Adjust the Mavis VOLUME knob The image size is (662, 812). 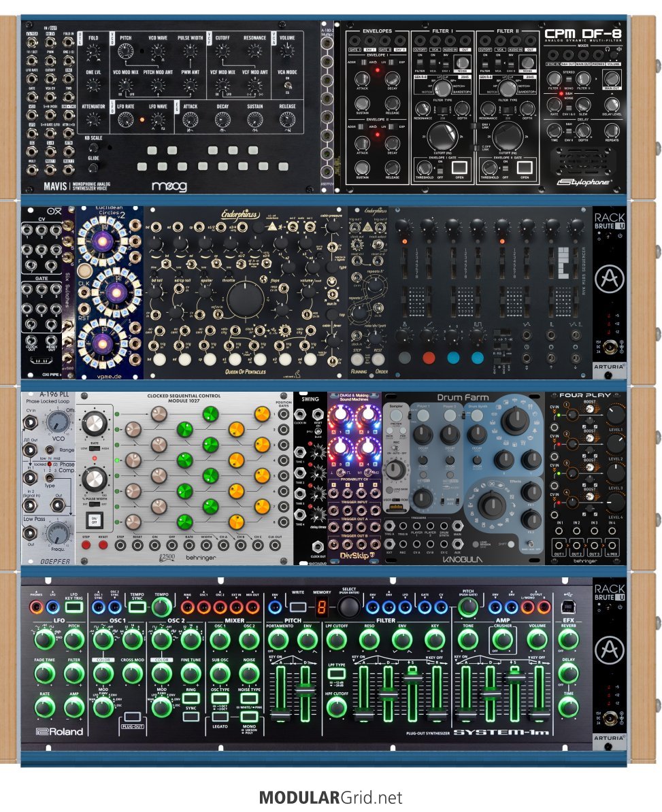[x=286, y=51]
